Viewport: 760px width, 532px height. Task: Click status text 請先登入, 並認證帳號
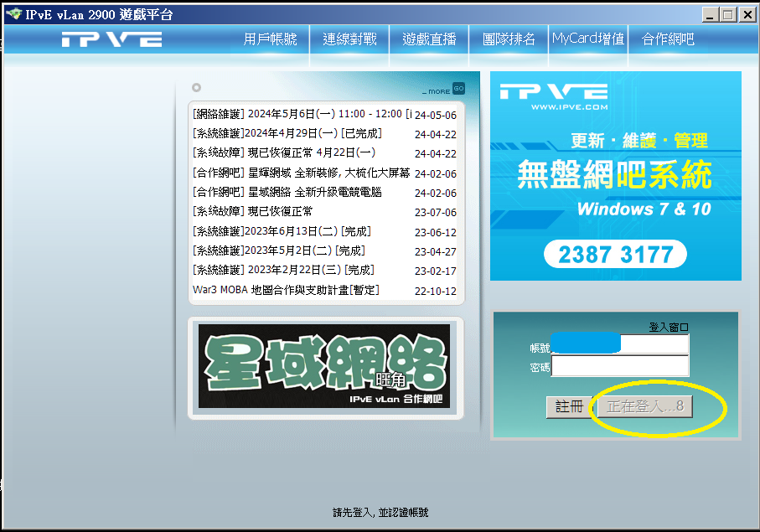pos(380,512)
